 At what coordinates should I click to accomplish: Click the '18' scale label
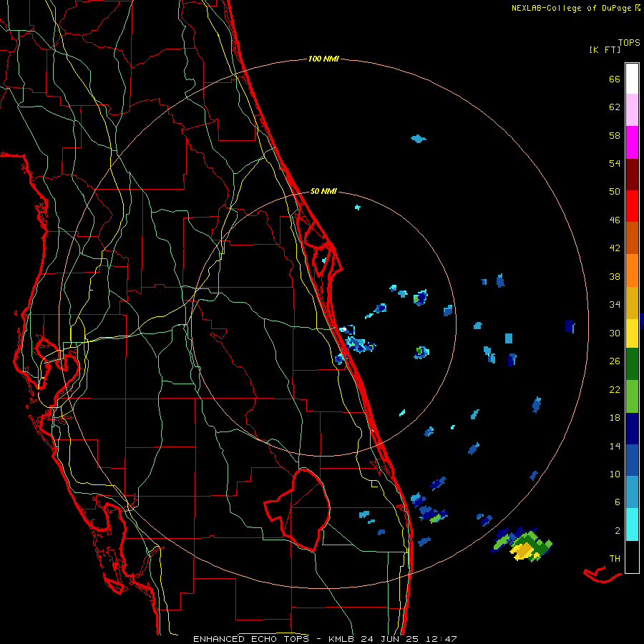click(x=615, y=418)
